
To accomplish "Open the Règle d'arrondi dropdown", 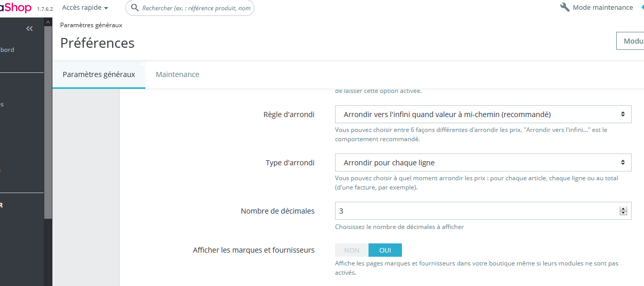I will point(483,115).
